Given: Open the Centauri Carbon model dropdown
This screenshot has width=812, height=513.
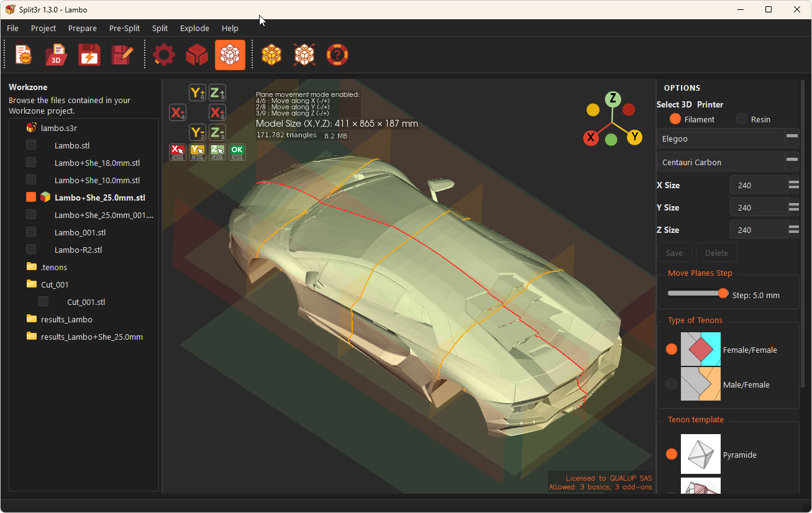Looking at the screenshot, I should click(x=728, y=162).
